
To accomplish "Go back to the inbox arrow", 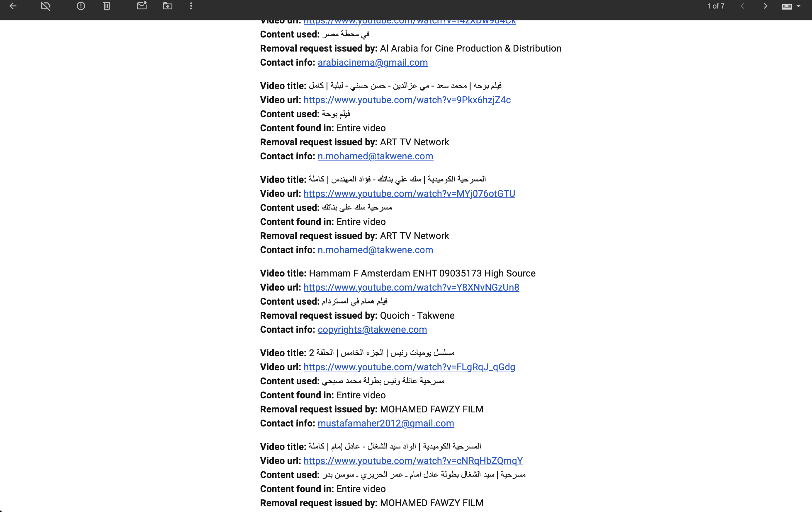I will point(13,6).
